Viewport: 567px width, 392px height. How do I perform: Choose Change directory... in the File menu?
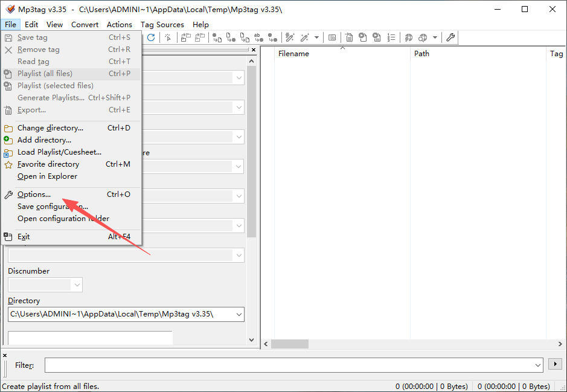(x=71, y=128)
